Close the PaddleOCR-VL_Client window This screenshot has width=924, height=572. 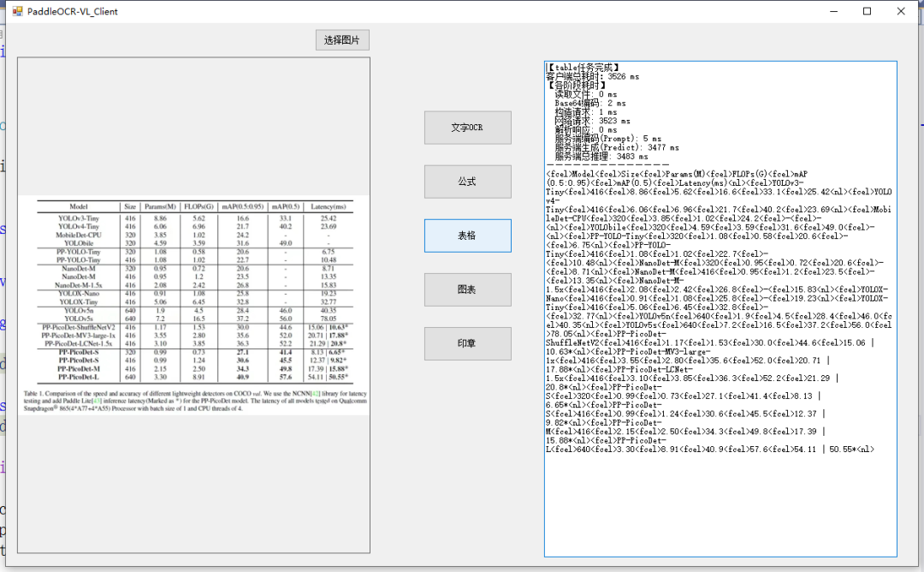click(x=900, y=11)
